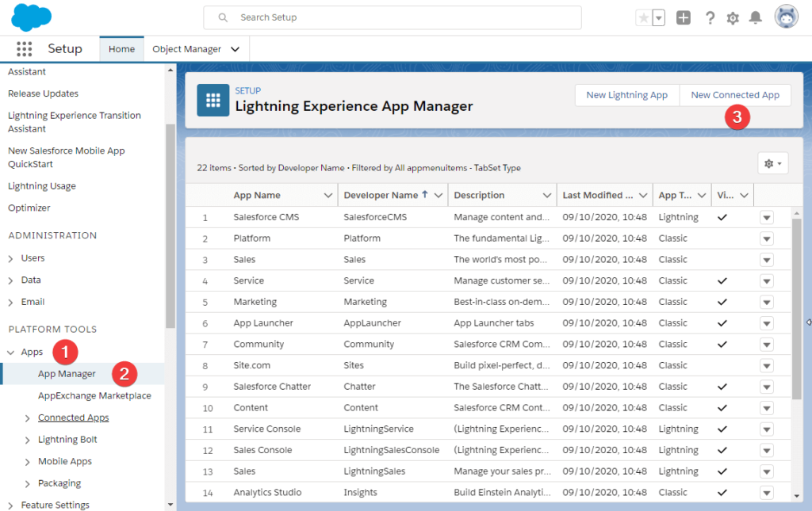This screenshot has width=812, height=511.
Task: Click the Favorites star icon
Action: click(x=644, y=18)
